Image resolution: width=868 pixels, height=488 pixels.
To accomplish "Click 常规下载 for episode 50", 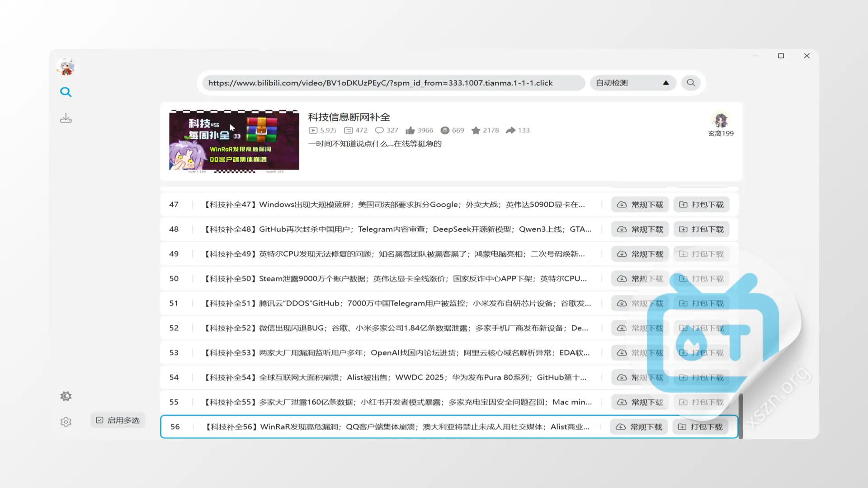I will (x=640, y=279).
